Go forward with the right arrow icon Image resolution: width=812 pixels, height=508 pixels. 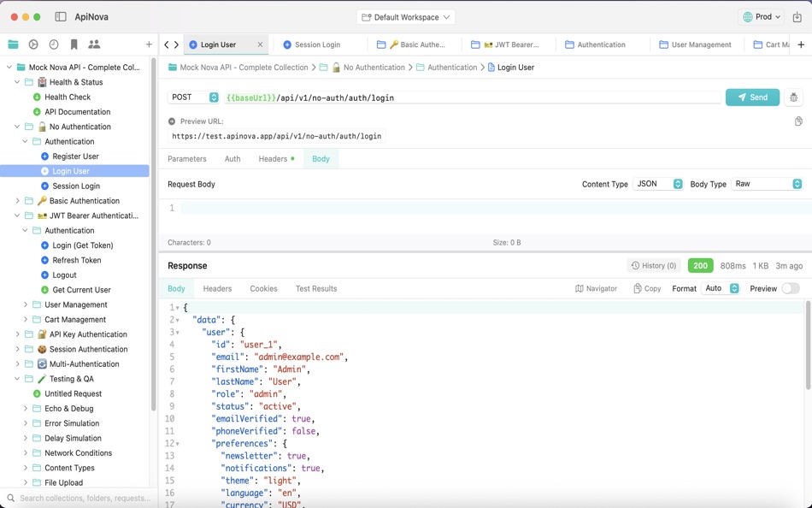pos(177,44)
